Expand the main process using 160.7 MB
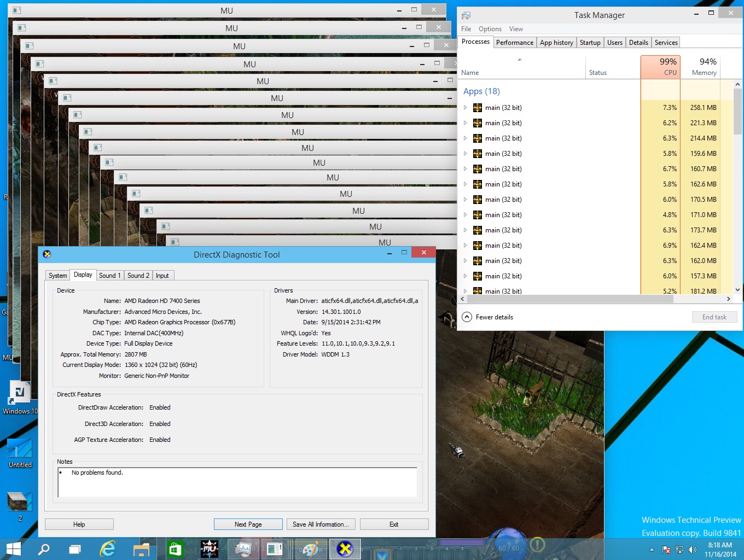The width and height of the screenshot is (744, 560). click(466, 169)
